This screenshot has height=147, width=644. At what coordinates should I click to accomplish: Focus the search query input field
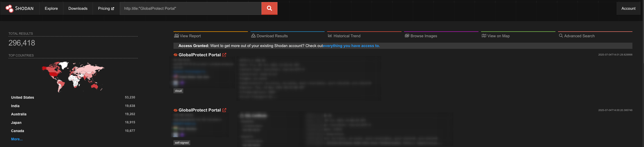pos(191,8)
